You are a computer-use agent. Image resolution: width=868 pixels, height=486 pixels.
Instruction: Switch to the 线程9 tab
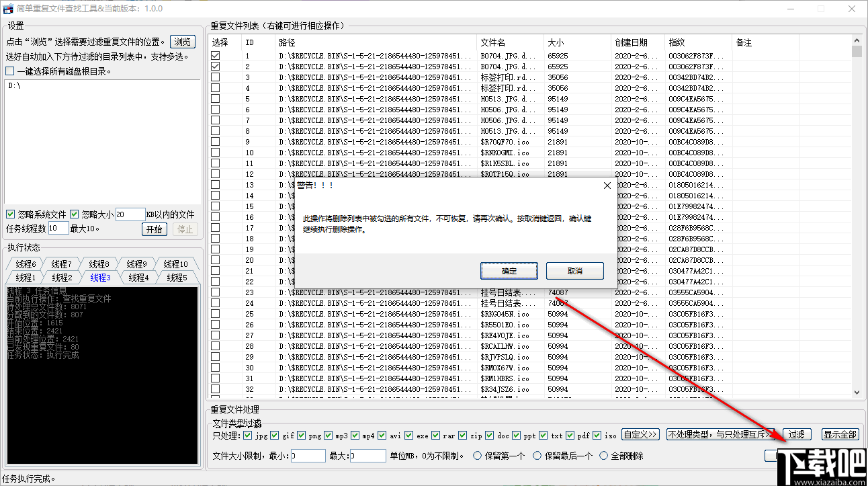137,264
